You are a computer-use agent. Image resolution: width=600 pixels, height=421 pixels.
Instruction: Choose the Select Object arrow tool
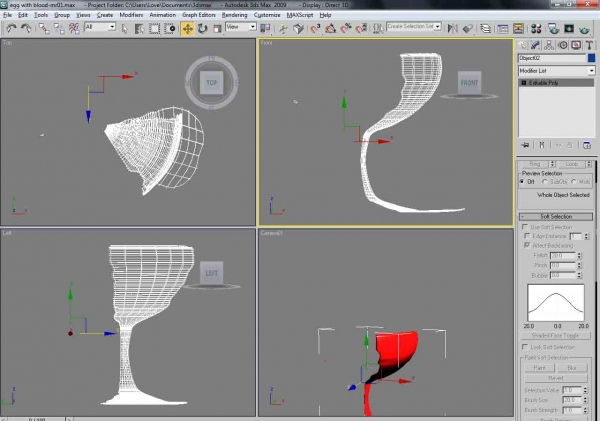coord(124,29)
